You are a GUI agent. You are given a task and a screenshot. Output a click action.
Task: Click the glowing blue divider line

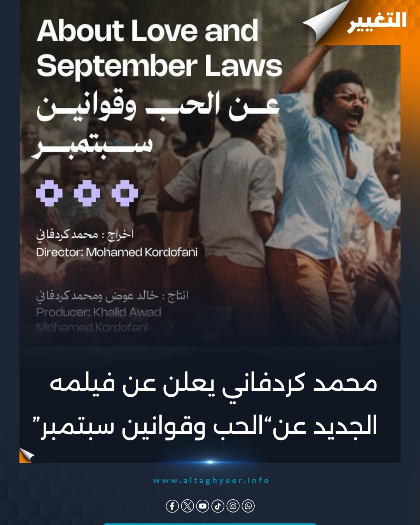point(210,462)
